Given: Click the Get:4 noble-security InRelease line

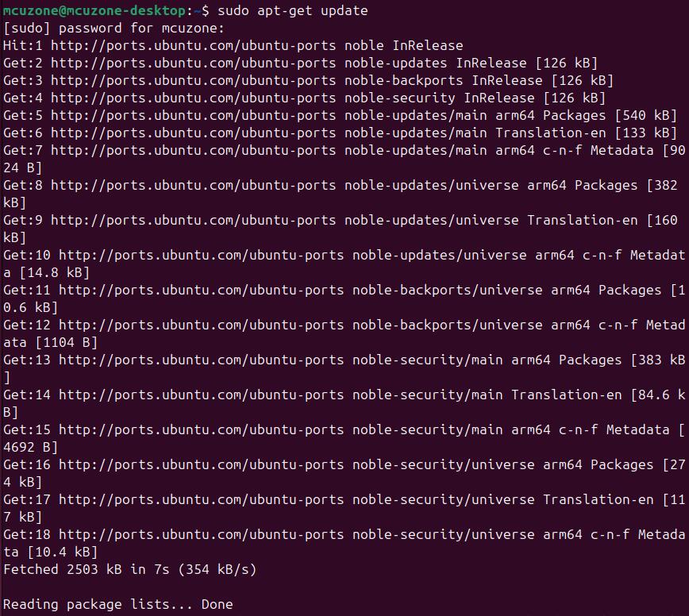Looking at the screenshot, I should pyautogui.click(x=304, y=98).
